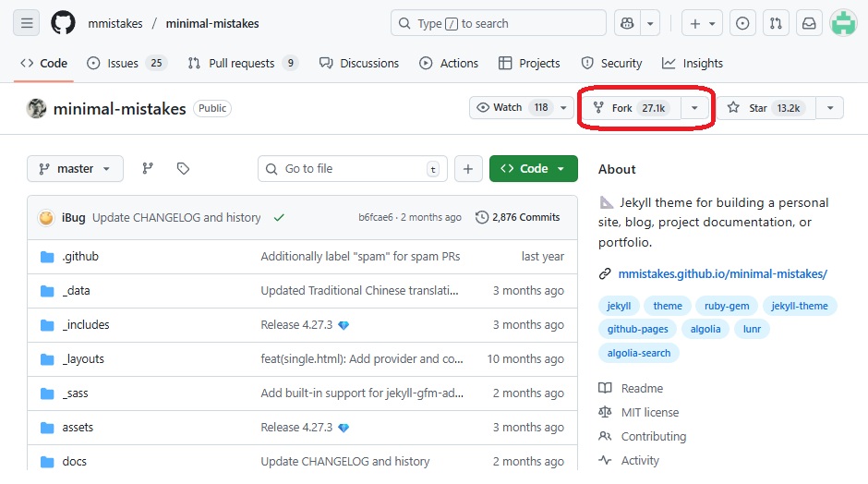The width and height of the screenshot is (868, 484).
Task: View tags icon beside branch selector
Action: point(183,169)
